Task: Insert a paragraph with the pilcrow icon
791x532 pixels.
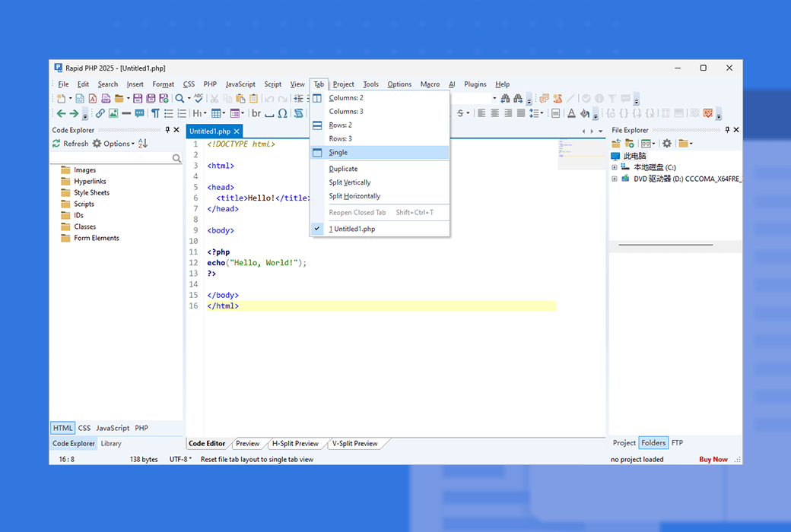Action: [156, 113]
